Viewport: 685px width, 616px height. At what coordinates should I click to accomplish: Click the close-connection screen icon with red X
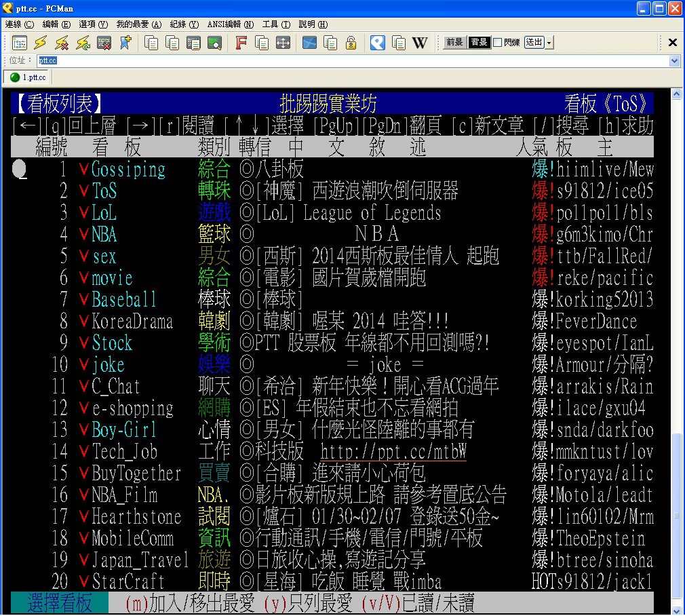[x=104, y=43]
